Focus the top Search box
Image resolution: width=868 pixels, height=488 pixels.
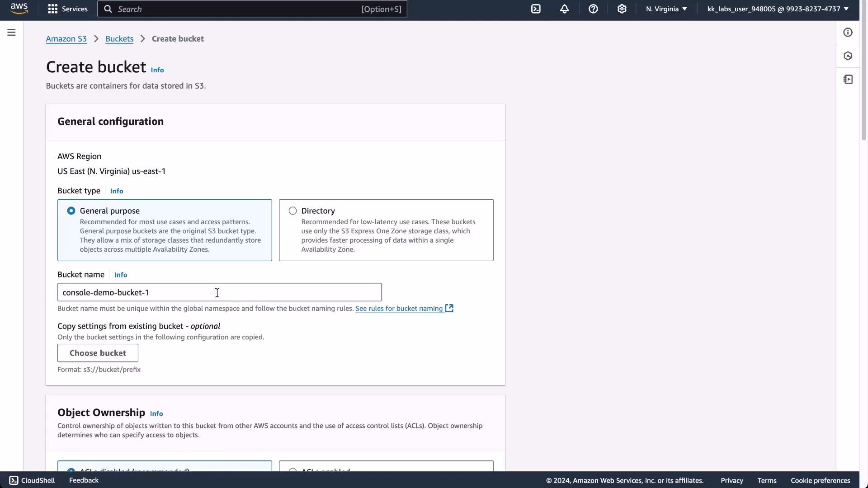252,9
